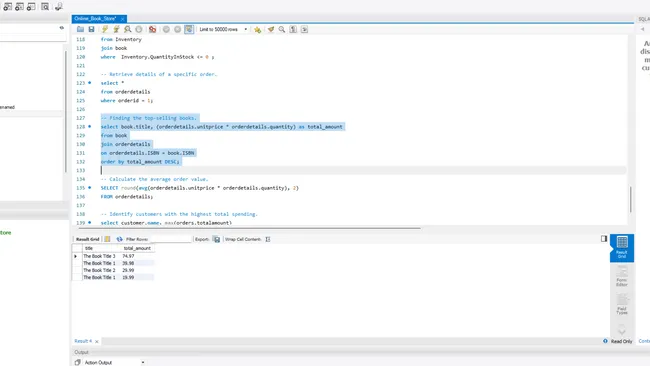Close the Result 4 tab
650x366 pixels.
pyautogui.click(x=97, y=342)
